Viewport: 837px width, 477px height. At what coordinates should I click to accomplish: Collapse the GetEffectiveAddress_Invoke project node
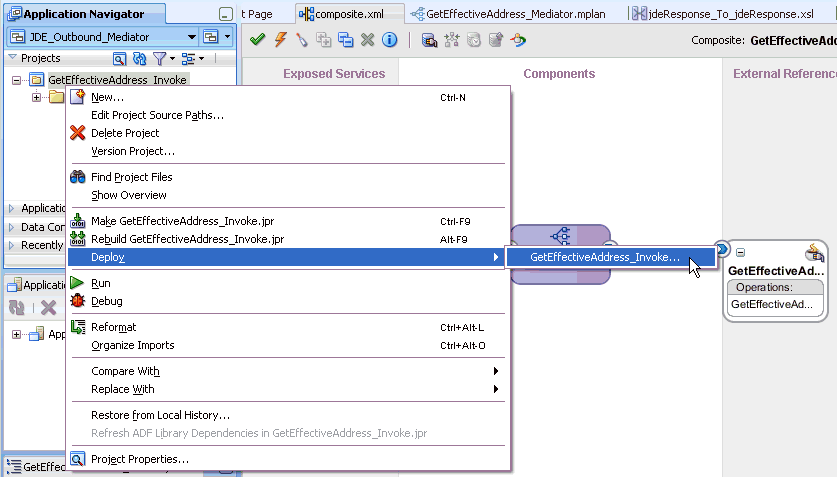18,80
